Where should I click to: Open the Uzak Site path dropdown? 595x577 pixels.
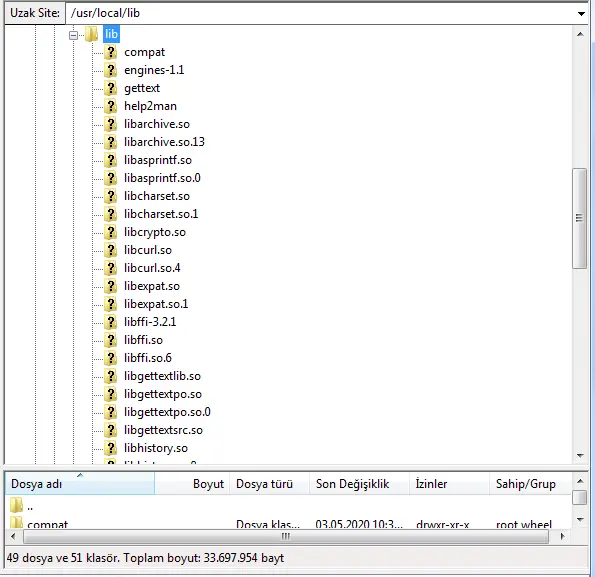pyautogui.click(x=581, y=14)
